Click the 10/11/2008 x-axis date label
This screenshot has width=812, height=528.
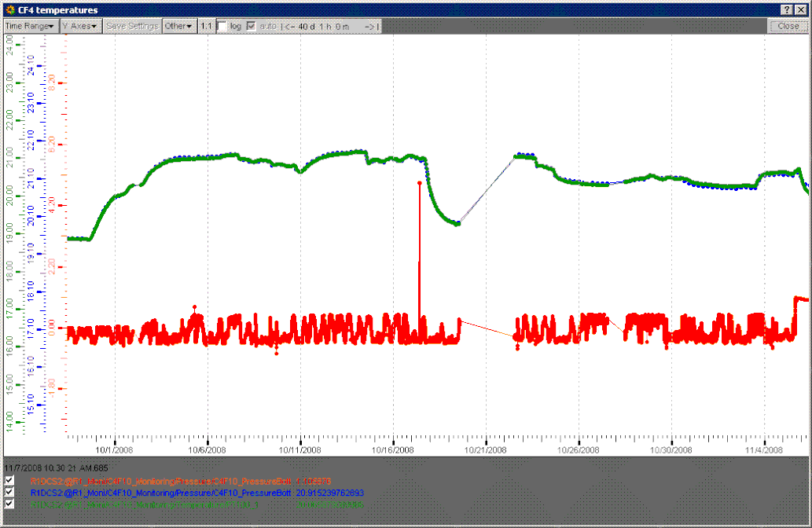tap(299, 450)
